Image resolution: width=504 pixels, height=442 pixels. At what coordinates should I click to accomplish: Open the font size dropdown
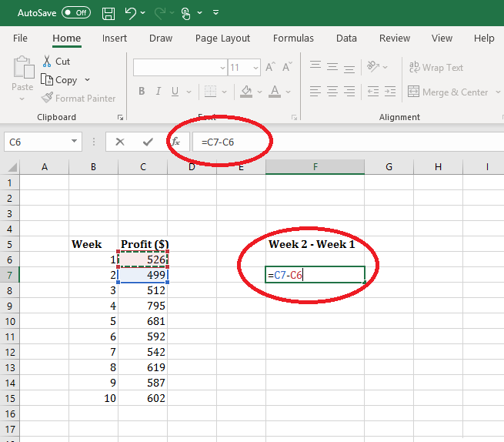255,68
